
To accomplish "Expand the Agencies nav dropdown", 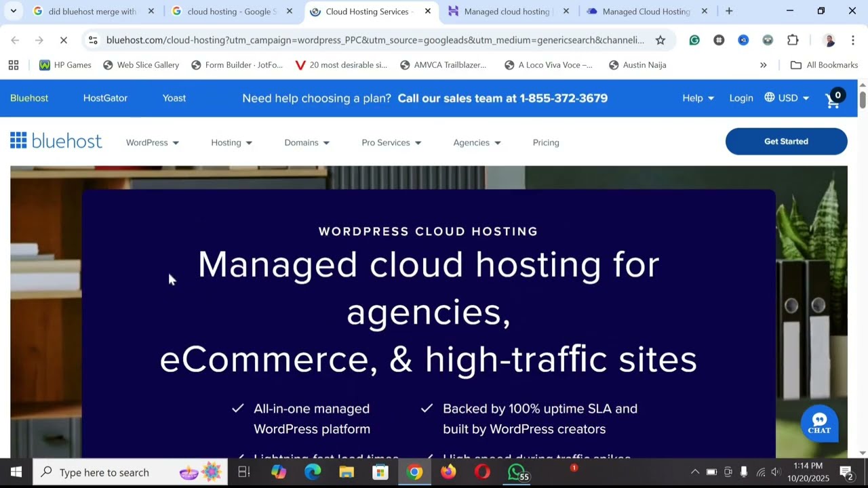I will [477, 142].
